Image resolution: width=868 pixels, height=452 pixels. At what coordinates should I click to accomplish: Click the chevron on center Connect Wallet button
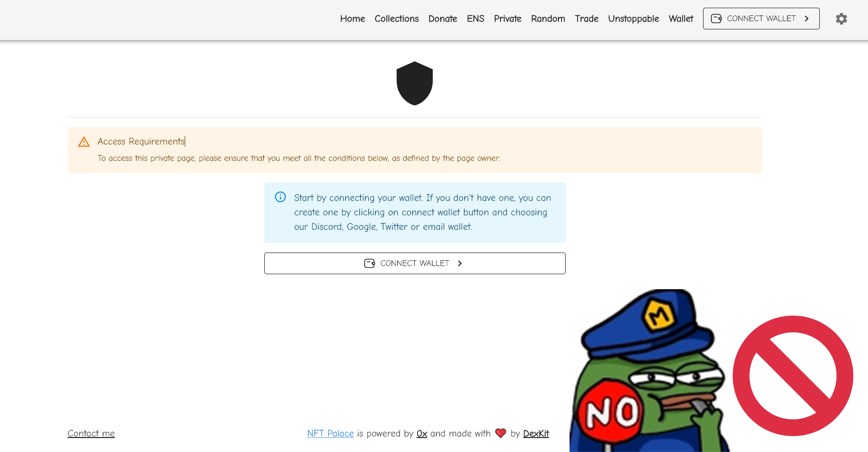pos(460,263)
